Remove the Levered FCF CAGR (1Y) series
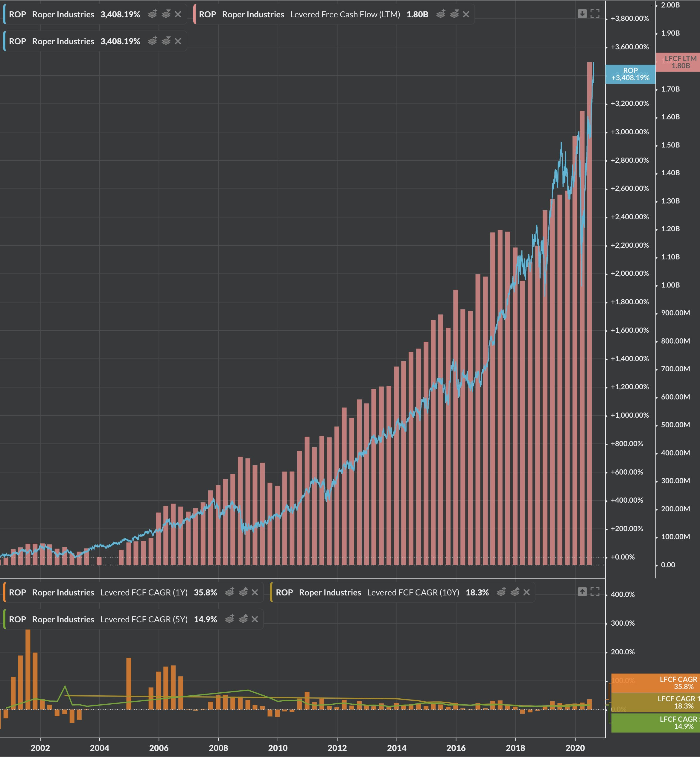This screenshot has height=757, width=700. [x=255, y=592]
